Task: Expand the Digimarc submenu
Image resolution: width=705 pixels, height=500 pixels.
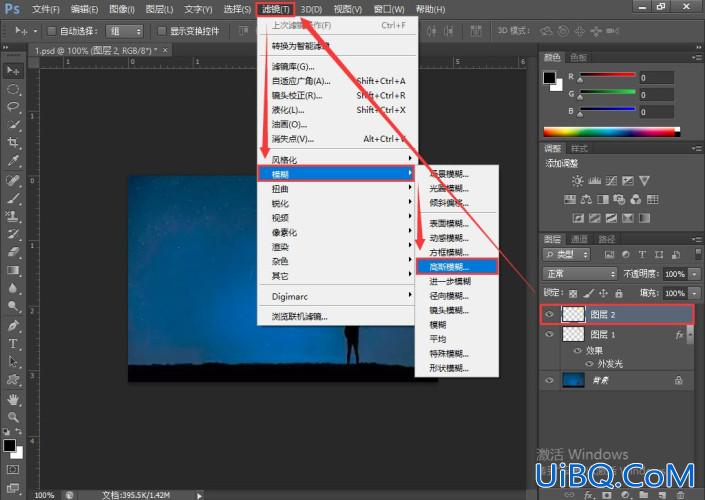Action: click(335, 297)
